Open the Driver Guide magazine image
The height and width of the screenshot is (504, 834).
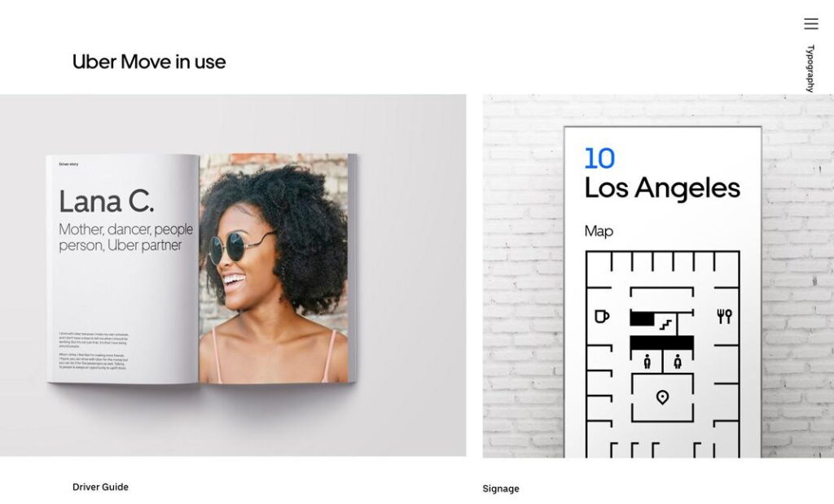coord(233,275)
